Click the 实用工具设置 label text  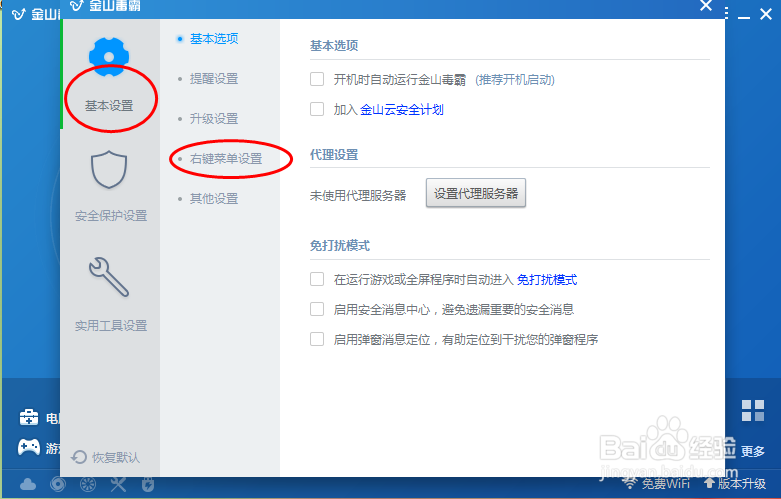[x=111, y=326]
